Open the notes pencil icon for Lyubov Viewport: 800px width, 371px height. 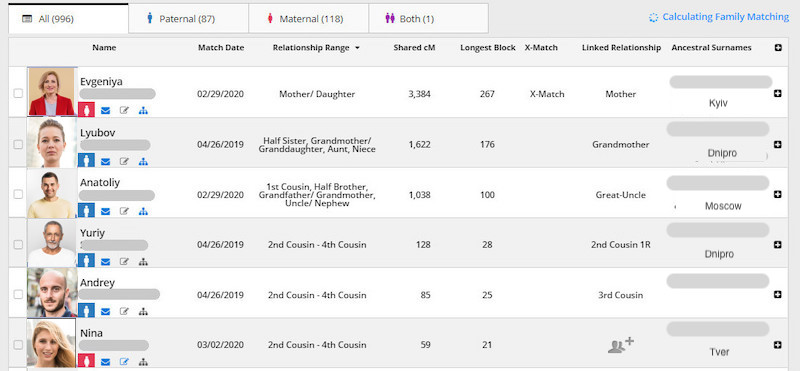tap(124, 161)
